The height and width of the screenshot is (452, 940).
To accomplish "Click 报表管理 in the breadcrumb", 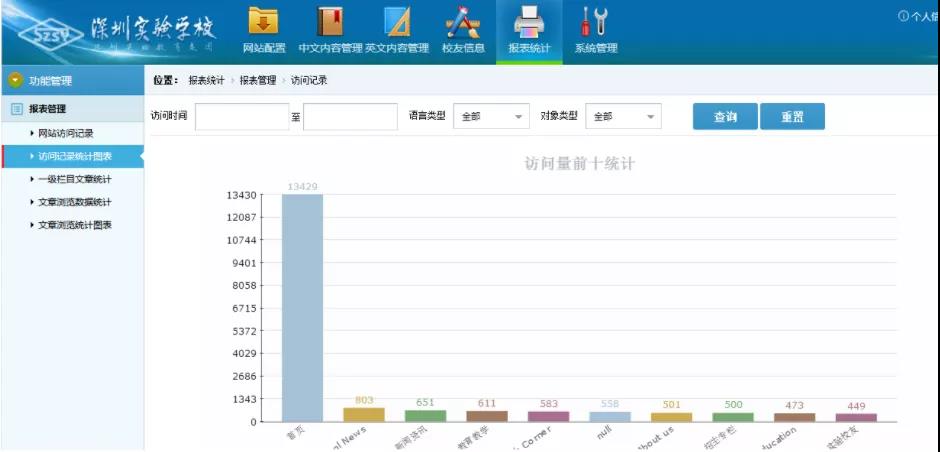I will point(258,80).
